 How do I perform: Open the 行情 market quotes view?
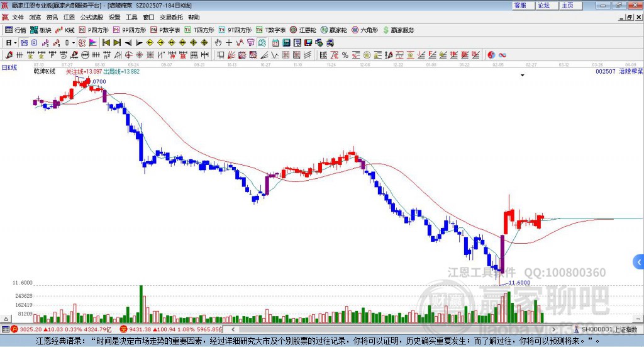(x=16, y=30)
